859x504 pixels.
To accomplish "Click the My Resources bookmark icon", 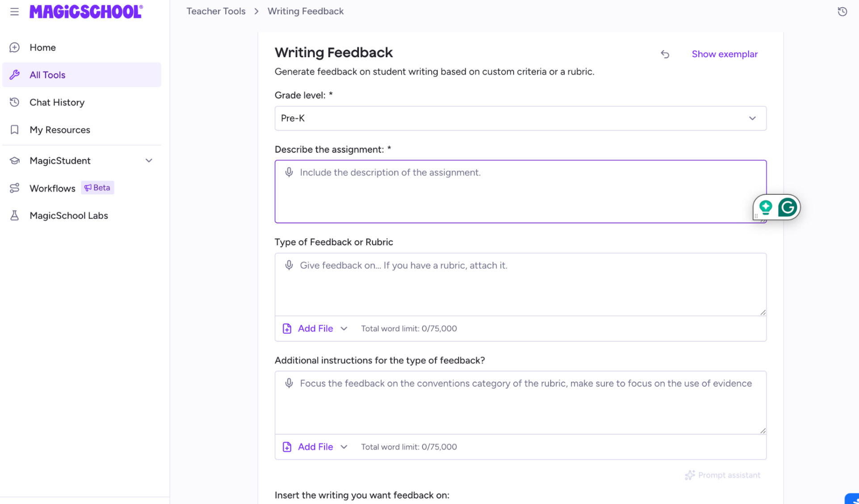I will 15,130.
